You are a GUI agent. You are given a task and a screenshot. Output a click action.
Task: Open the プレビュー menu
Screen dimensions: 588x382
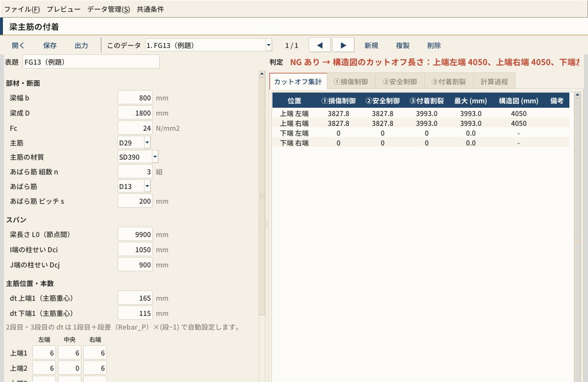tap(64, 9)
